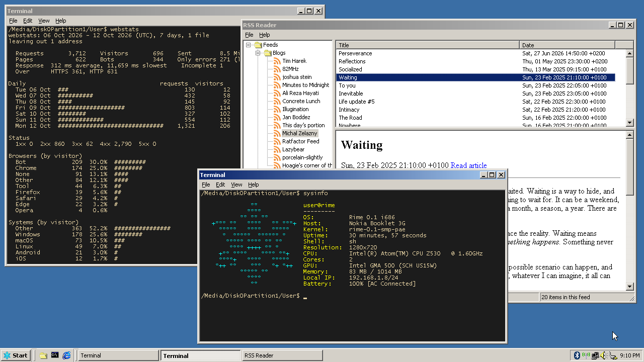
Task: Sort articles by the Title column header
Action: [428, 45]
